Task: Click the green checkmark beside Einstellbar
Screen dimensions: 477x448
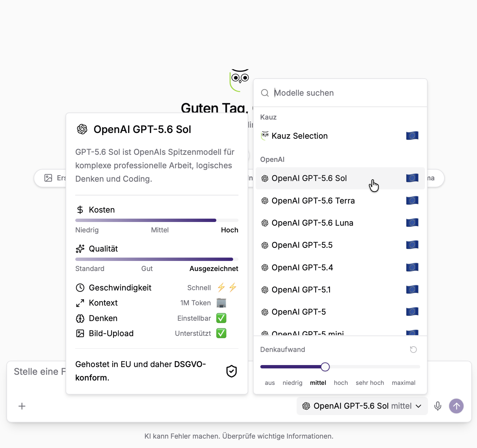Action: coord(221,318)
